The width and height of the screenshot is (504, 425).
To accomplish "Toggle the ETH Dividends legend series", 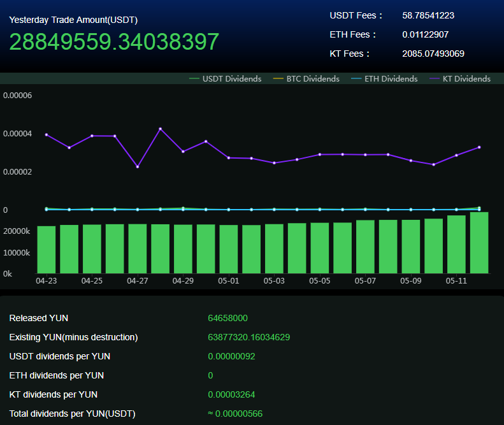I will (x=384, y=79).
